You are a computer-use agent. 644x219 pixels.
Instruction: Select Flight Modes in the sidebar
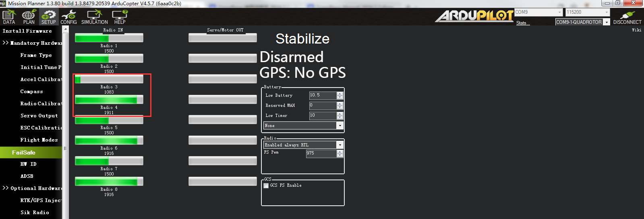(x=39, y=140)
